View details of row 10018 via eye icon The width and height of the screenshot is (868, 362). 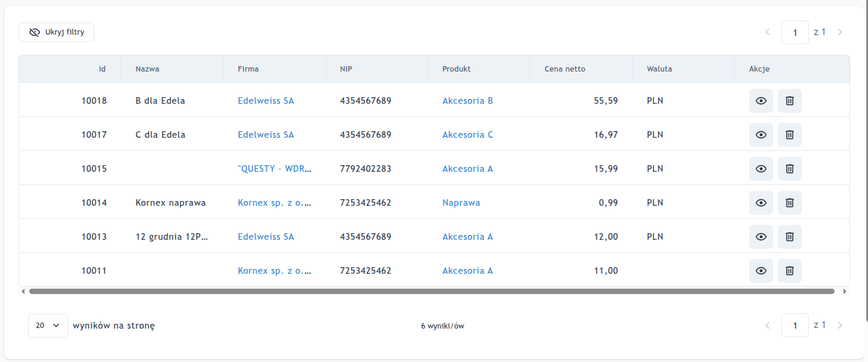click(x=761, y=101)
